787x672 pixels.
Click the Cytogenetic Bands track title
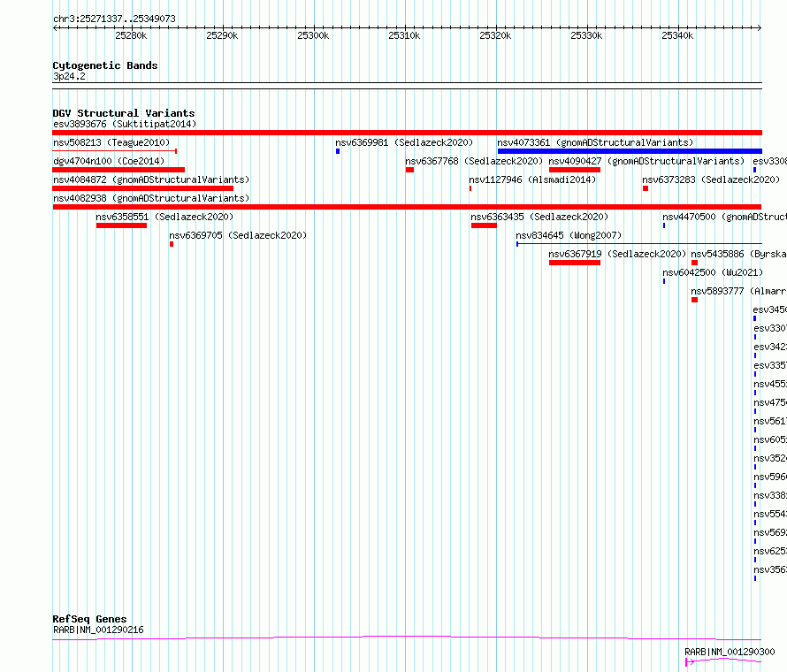tap(105, 65)
